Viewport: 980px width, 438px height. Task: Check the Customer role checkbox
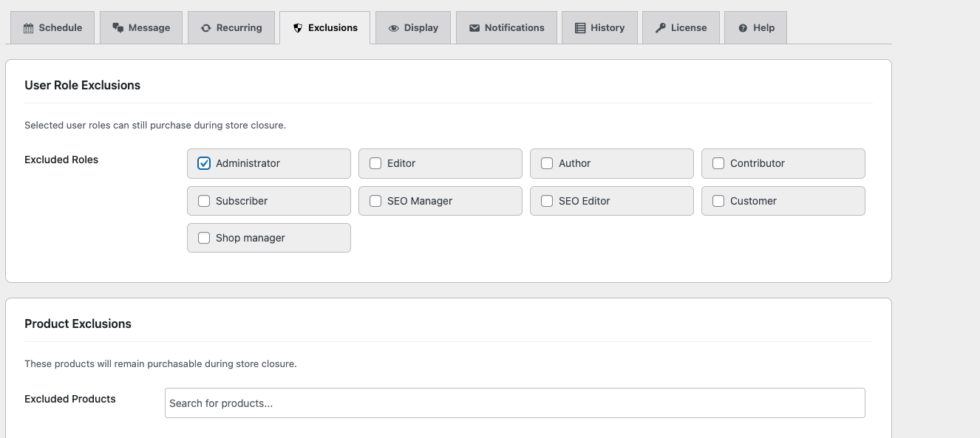(x=718, y=201)
